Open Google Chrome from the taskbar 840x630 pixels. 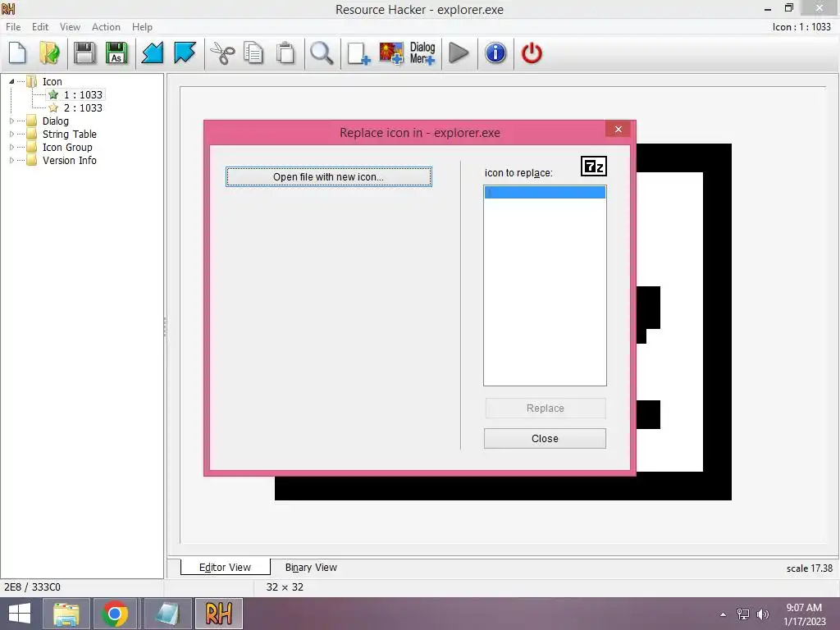(x=114, y=614)
